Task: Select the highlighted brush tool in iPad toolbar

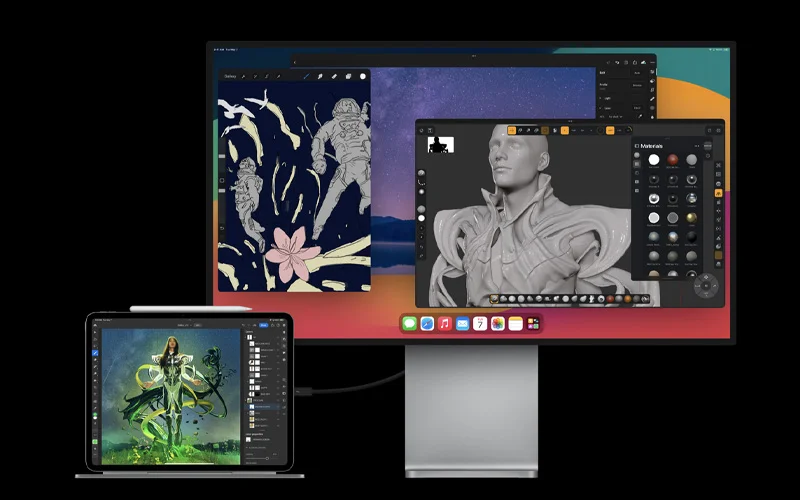Action: pyautogui.click(x=96, y=353)
